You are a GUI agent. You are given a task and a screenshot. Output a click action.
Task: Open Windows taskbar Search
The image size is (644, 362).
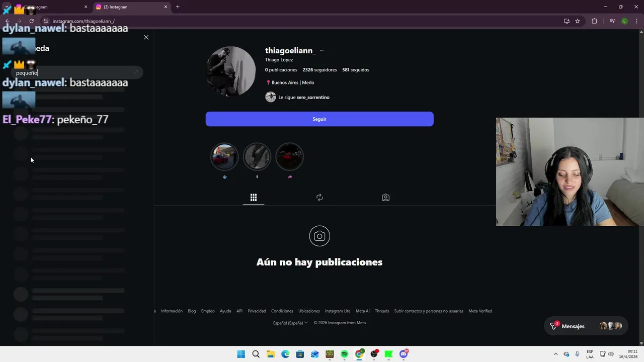[256, 354]
